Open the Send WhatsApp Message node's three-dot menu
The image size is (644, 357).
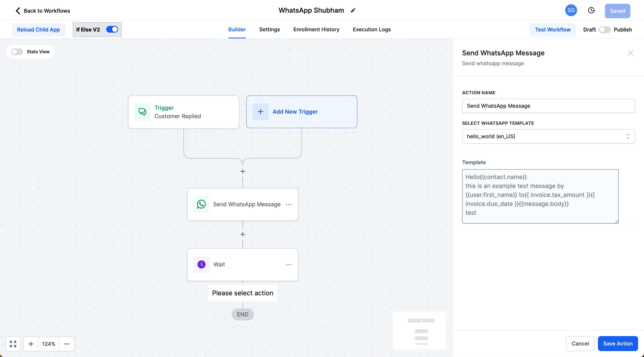point(288,204)
